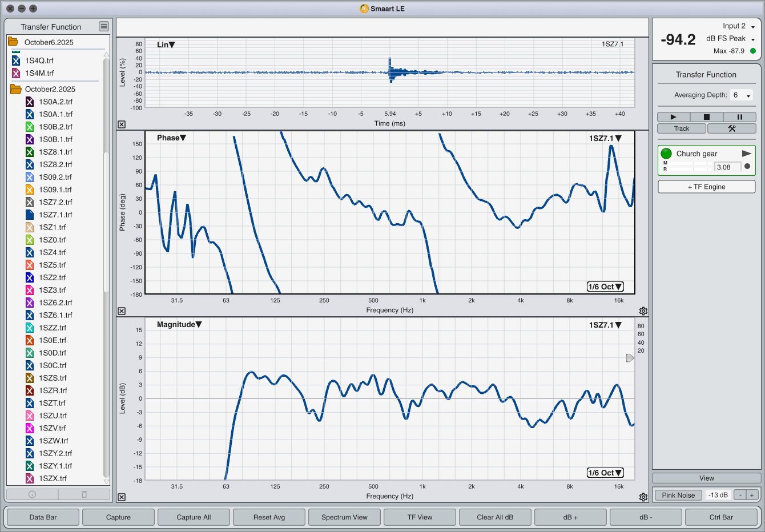Stop the transfer function measurement

pyautogui.click(x=706, y=117)
